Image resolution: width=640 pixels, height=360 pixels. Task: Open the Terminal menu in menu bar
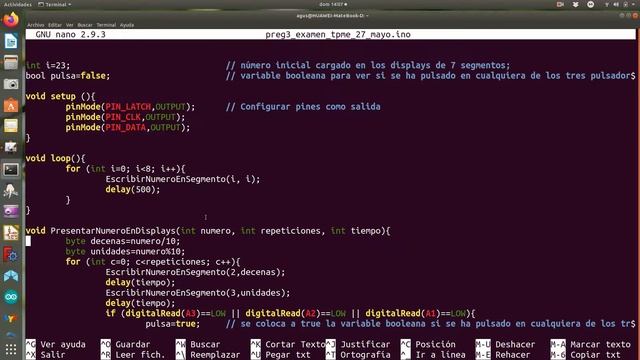click(106, 25)
